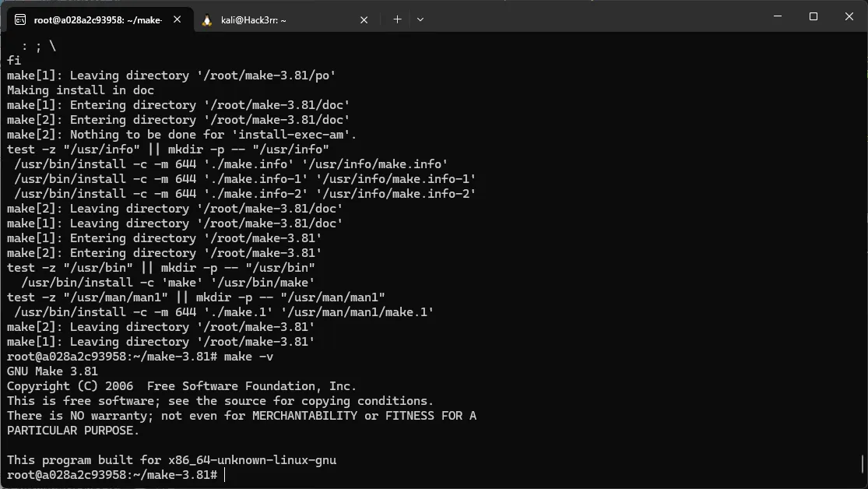Click the line installing '/usr/bin/make'
Image resolution: width=868 pixels, height=489 pixels.
coord(167,283)
